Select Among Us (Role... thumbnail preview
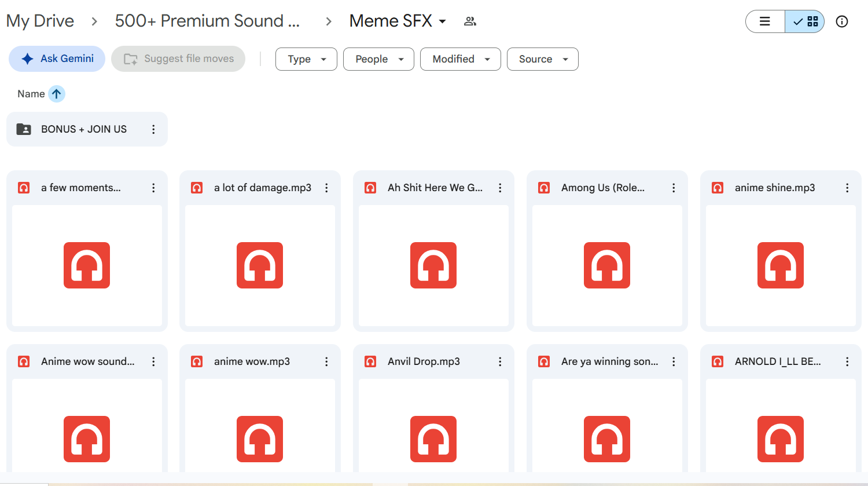Screen dimensions: 868x486 tap(607, 265)
